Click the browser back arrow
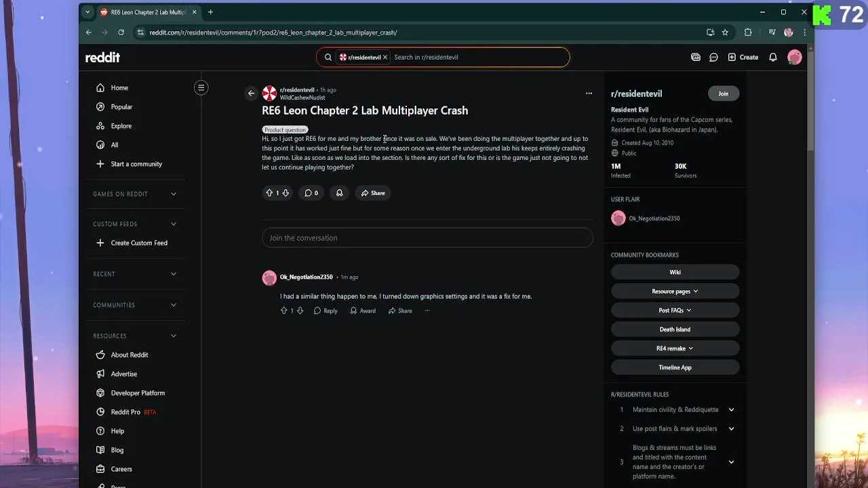The image size is (868, 488). point(89,32)
